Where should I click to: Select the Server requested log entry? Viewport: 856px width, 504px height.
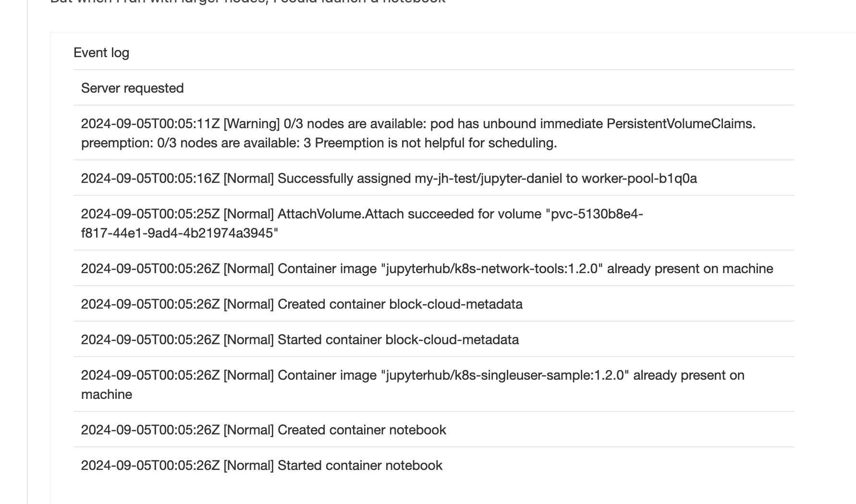coord(132,88)
